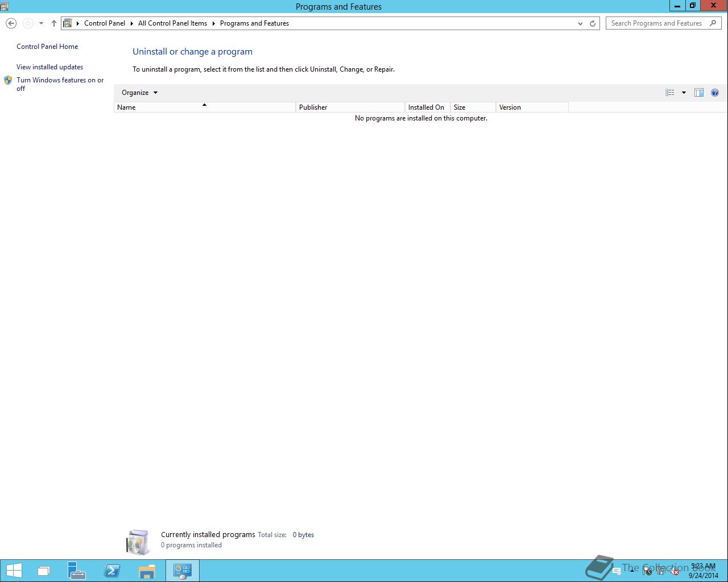Open the window system menu icon
Image resolution: width=728 pixels, height=582 pixels.
5,6
